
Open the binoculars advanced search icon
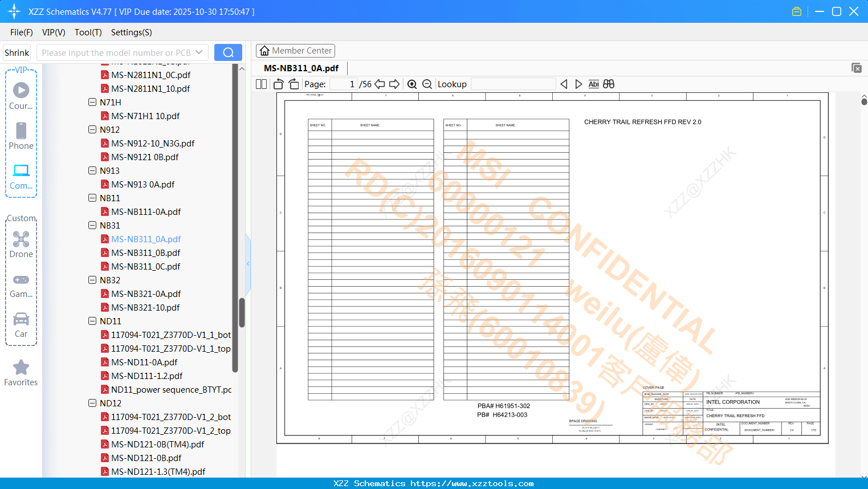pos(608,84)
